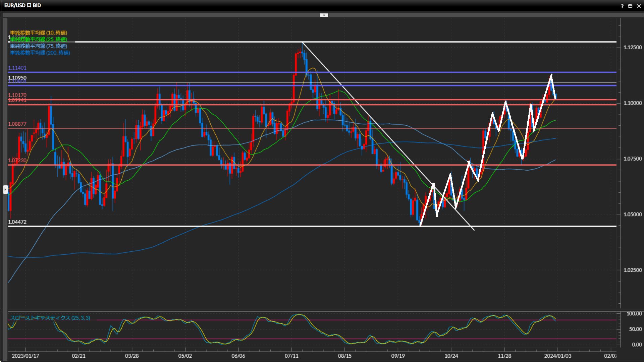Click the 1.07230 red line label
Image resolution: width=644 pixels, height=362 pixels.
pyautogui.click(x=17, y=160)
